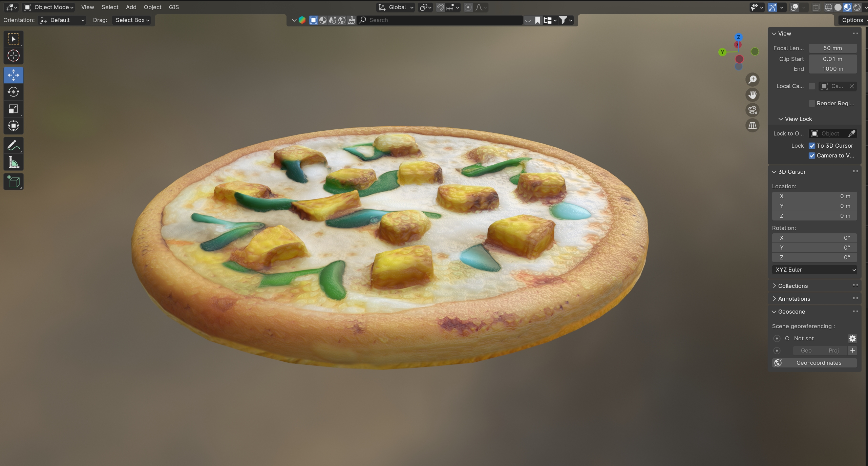Choose the Add Cube tool

pos(14,182)
